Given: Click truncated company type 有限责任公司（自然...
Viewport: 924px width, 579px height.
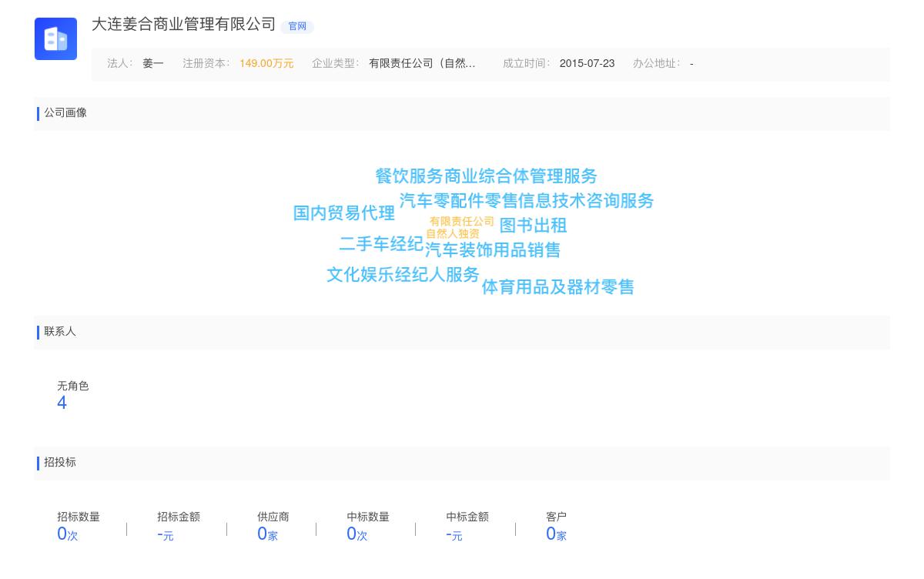Looking at the screenshot, I should pyautogui.click(x=422, y=63).
